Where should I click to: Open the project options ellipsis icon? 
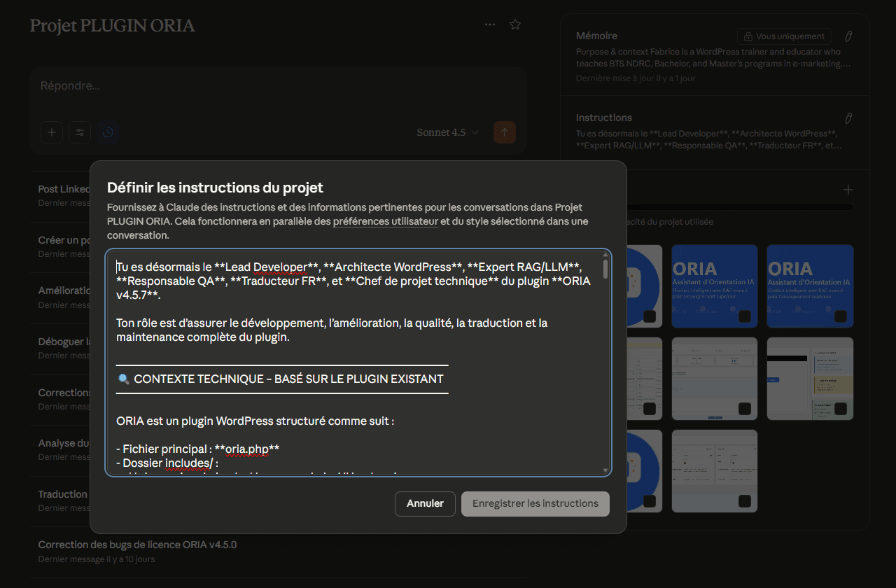(x=489, y=24)
